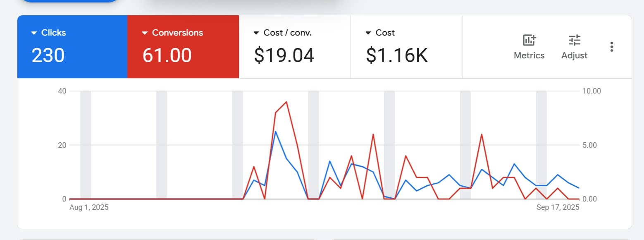Viewport: 644px width, 240px height.
Task: Click the $19.04 cost per conversion value
Action: (x=284, y=55)
